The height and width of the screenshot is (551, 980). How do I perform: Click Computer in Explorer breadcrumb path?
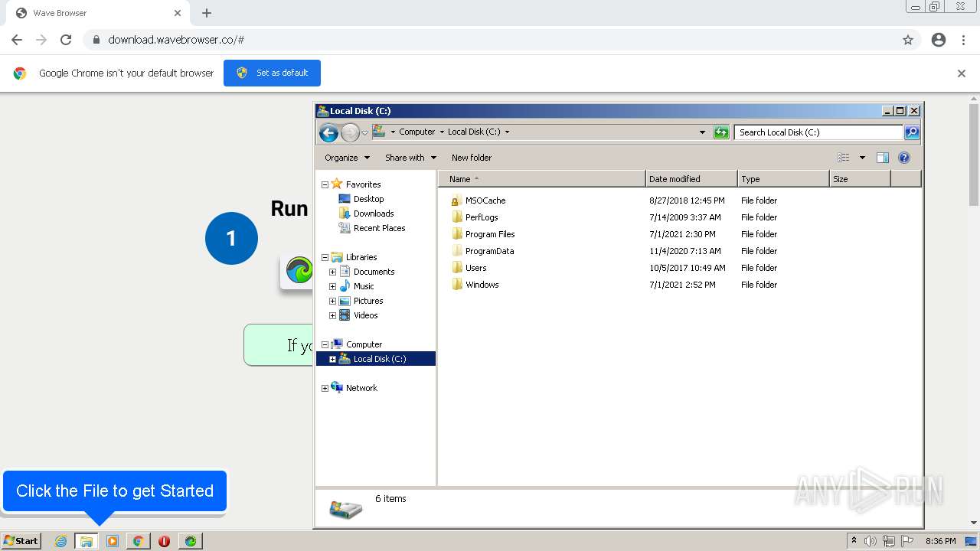(416, 132)
